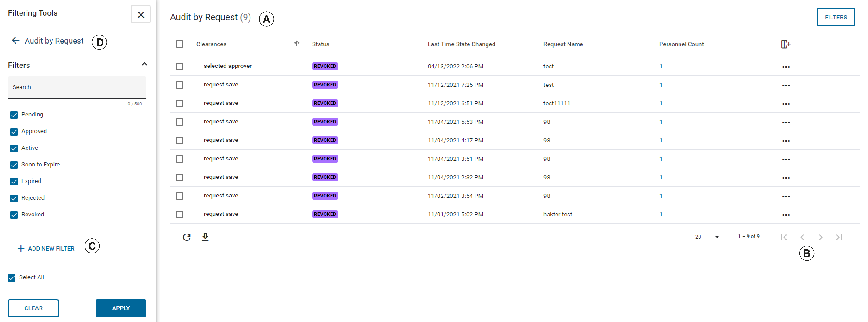Check row with request name test11111

pos(180,104)
